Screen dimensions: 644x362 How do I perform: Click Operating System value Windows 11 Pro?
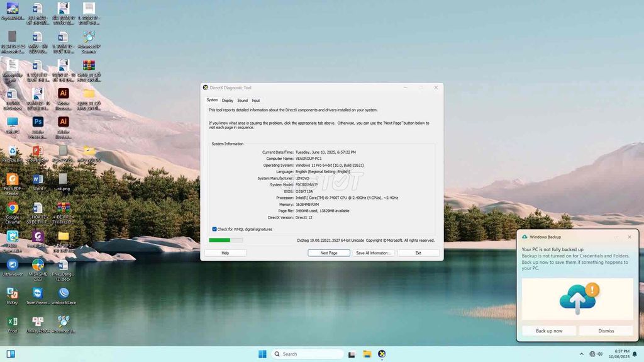330,165
